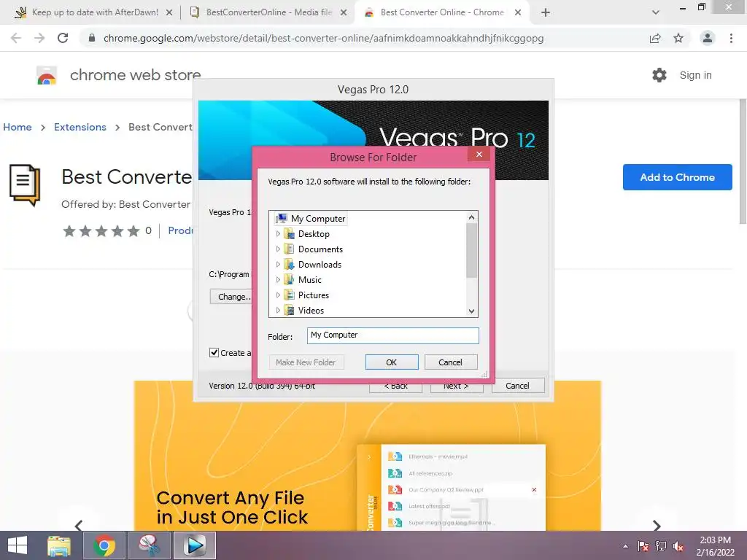This screenshot has width=747, height=560.
Task: Toggle the Create a shortcut checkbox
Action: click(x=214, y=352)
